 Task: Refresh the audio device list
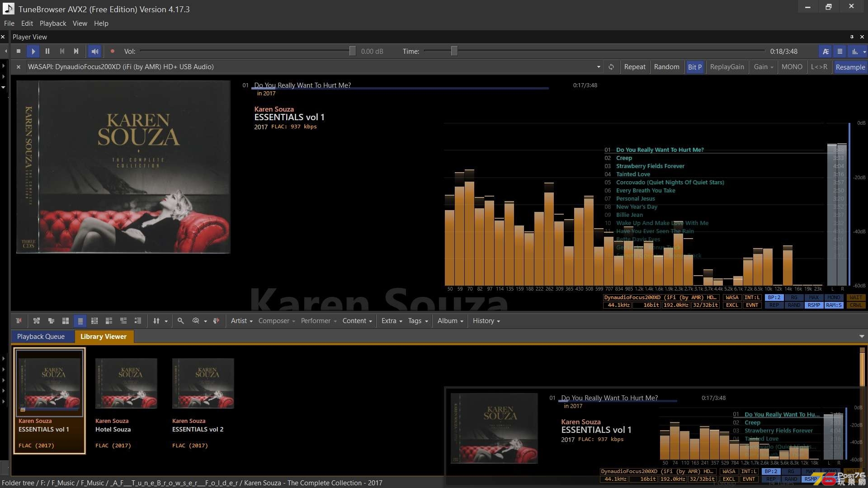611,67
